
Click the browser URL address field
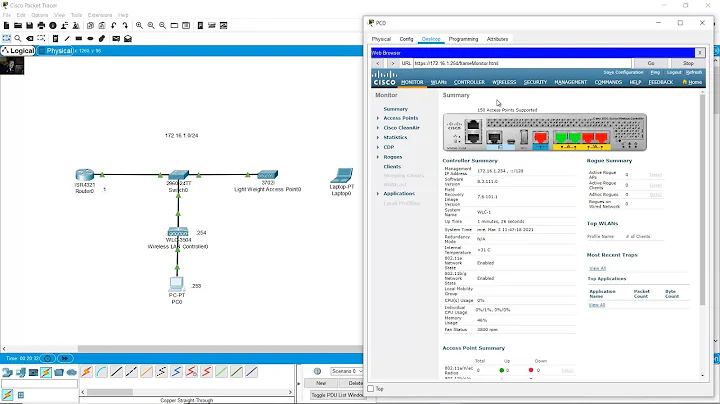click(522, 63)
